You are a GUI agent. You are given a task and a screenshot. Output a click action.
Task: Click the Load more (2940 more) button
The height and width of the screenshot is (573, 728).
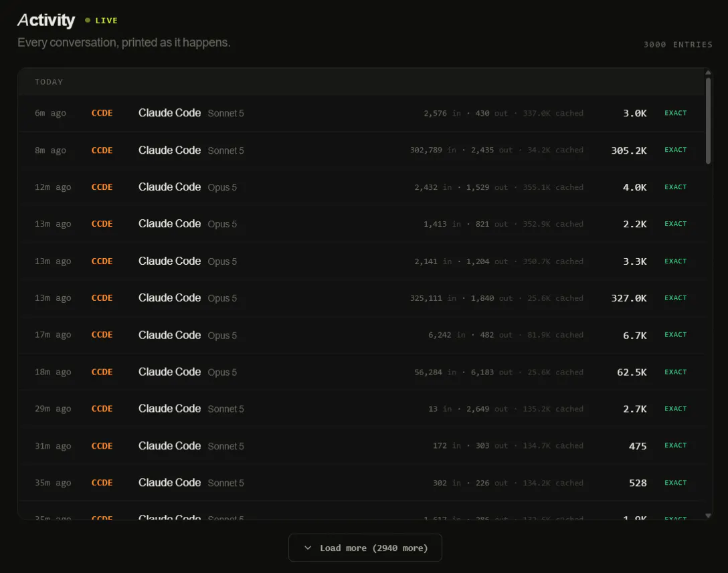click(x=365, y=548)
